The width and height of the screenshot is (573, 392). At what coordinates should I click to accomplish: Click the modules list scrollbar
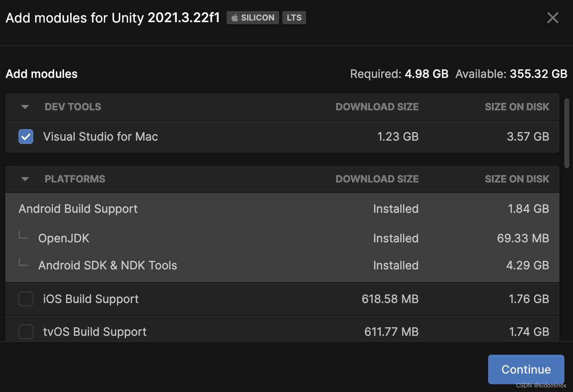point(567,133)
